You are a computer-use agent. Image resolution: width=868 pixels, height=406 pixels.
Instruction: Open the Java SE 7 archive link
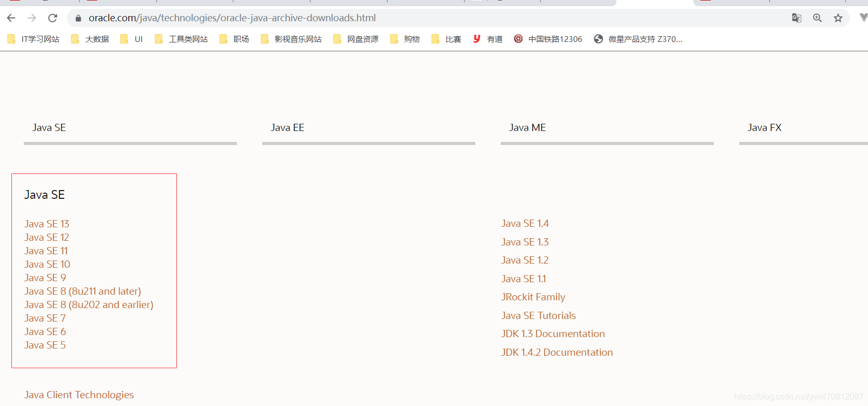[45, 318]
